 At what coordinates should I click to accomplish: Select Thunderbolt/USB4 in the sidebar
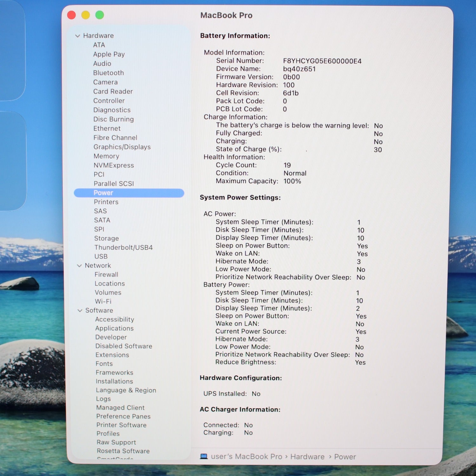pos(123,248)
